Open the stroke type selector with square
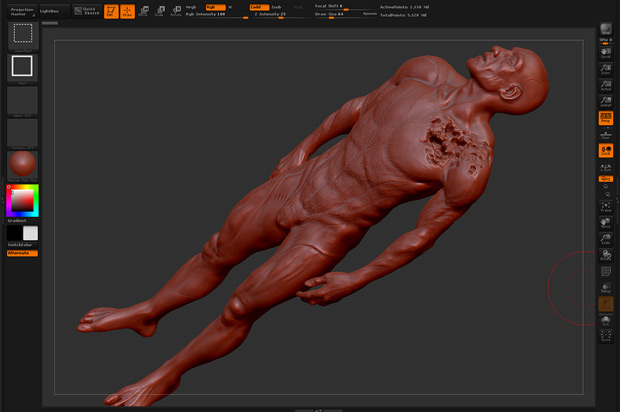620x412 pixels. [23, 67]
